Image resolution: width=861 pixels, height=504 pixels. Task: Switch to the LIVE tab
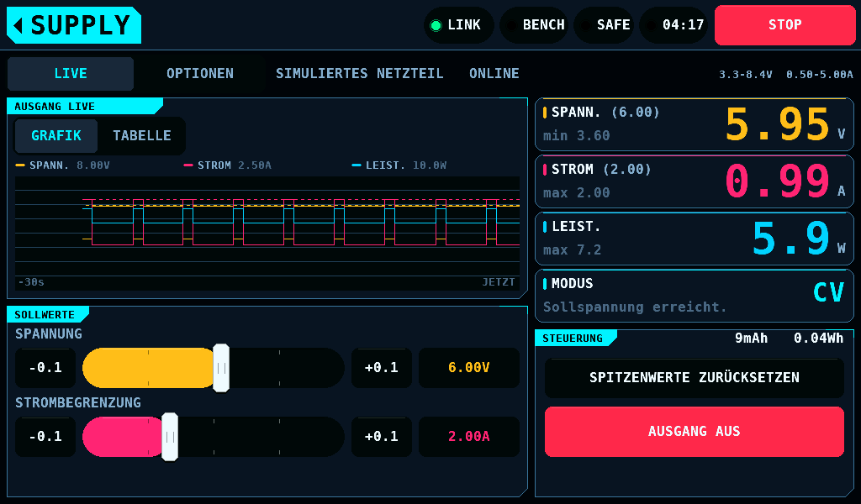[71, 73]
